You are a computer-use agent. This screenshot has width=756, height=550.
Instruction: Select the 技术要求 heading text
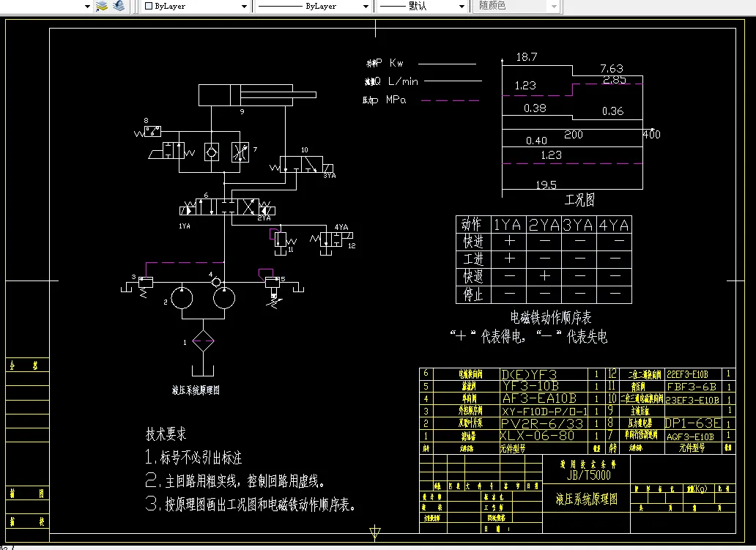pos(166,434)
